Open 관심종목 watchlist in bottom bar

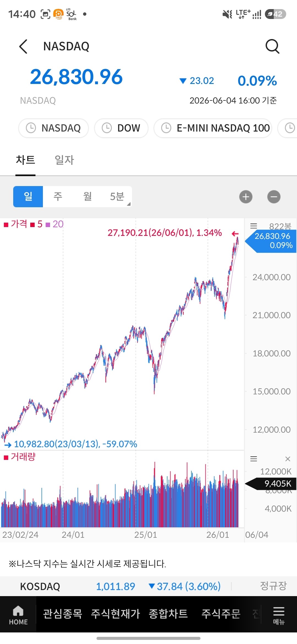[63, 614]
